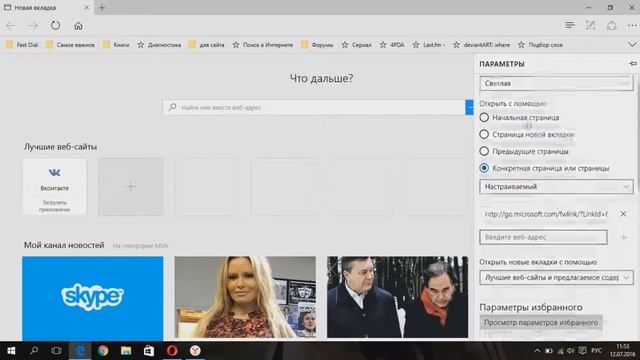The height and width of the screenshot is (360, 640).
Task: Click the blue search go button
Action: (x=469, y=107)
